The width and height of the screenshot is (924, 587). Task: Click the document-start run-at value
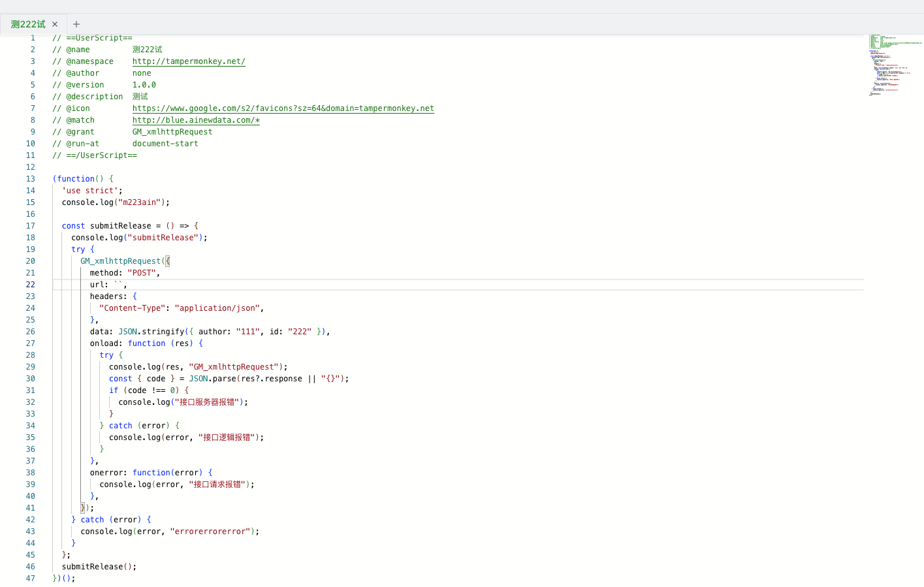[165, 144]
